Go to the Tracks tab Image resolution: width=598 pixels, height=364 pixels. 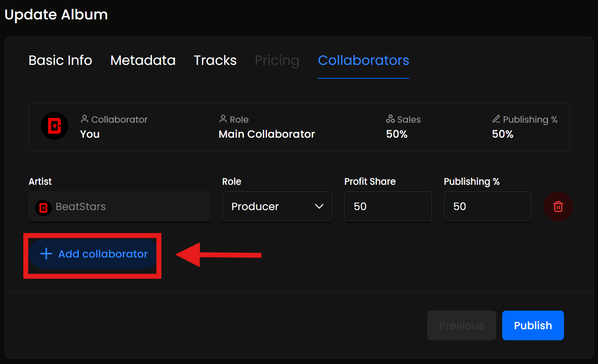click(x=215, y=60)
